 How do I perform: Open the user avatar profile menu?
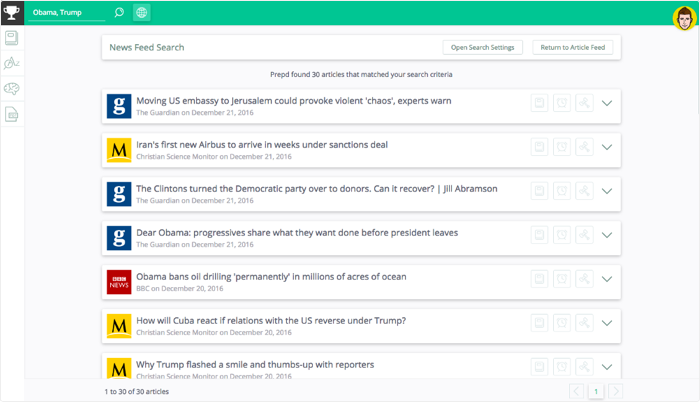(684, 18)
